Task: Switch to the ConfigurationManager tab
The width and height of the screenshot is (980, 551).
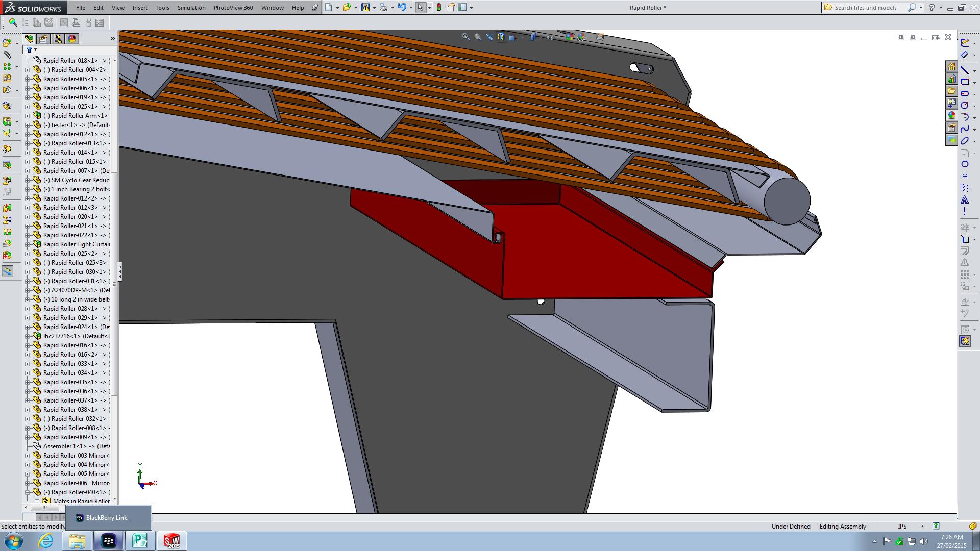Action: click(x=58, y=39)
